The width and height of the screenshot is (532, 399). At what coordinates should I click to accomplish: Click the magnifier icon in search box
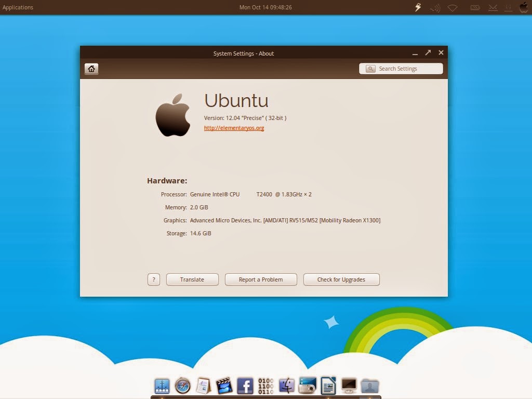tap(370, 69)
